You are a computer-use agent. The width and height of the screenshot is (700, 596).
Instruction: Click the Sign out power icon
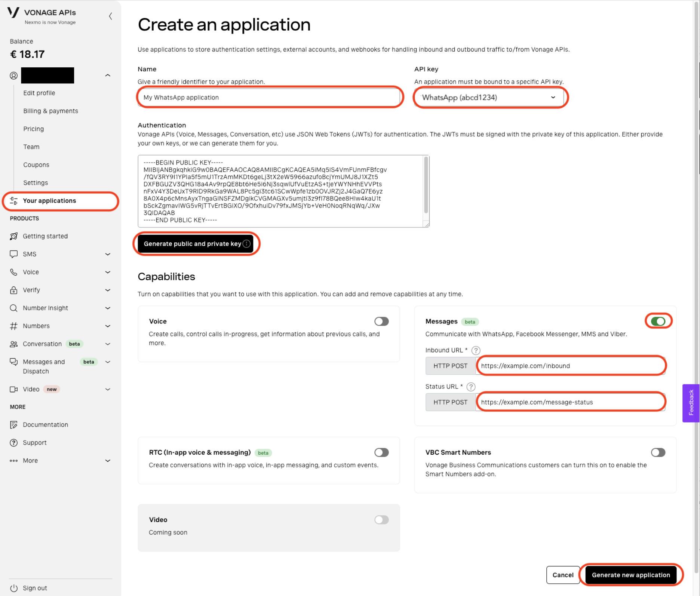14,588
